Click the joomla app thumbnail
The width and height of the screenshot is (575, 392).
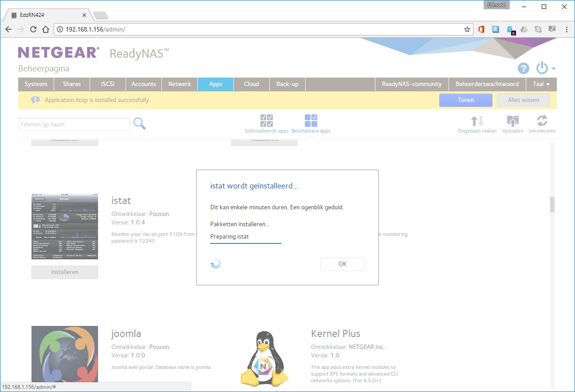click(65, 355)
